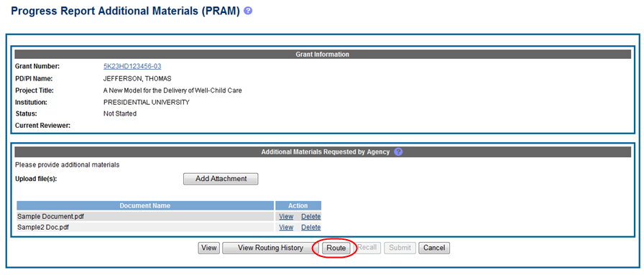Click the disabled Recall button
644x275 pixels.
click(367, 248)
